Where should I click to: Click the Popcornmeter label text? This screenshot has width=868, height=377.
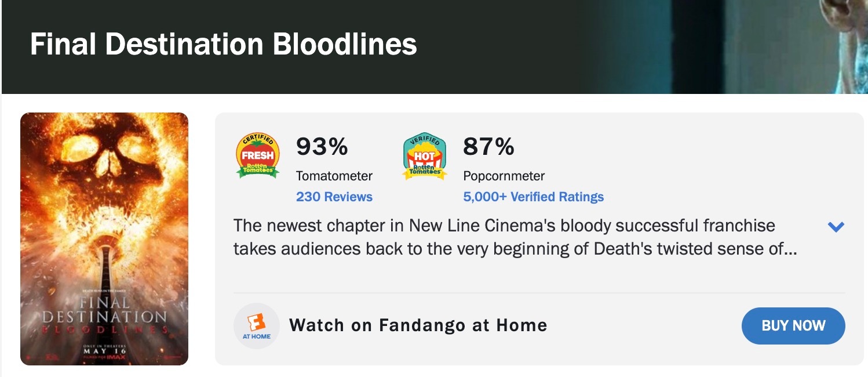point(504,176)
